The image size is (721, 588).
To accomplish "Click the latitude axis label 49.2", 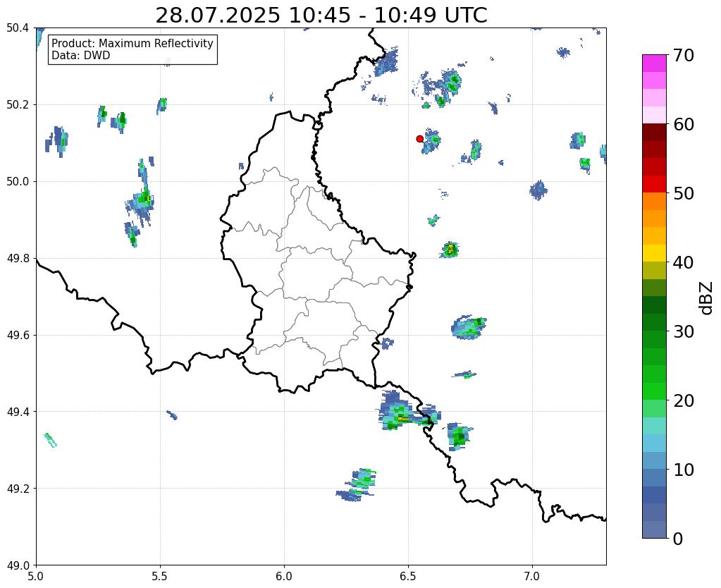I will (x=18, y=489).
